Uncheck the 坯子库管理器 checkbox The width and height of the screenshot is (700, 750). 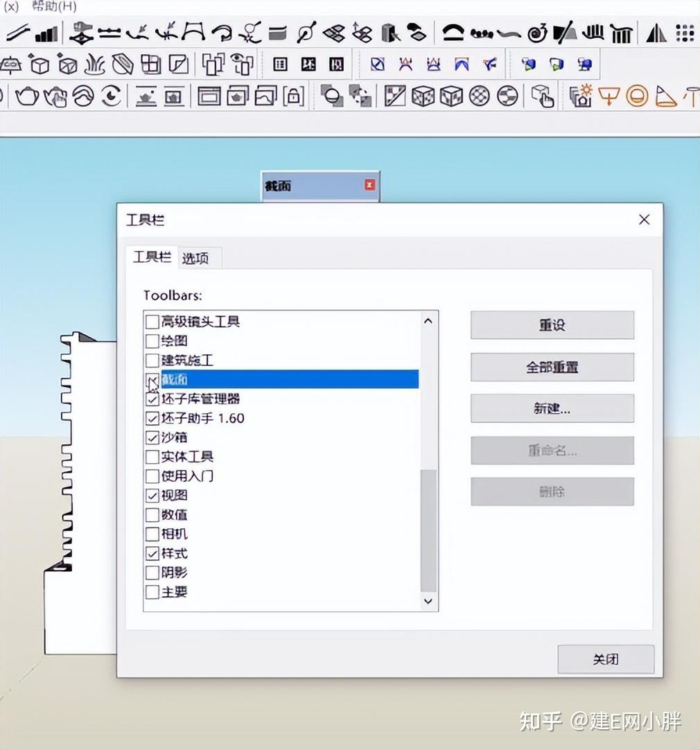point(152,399)
